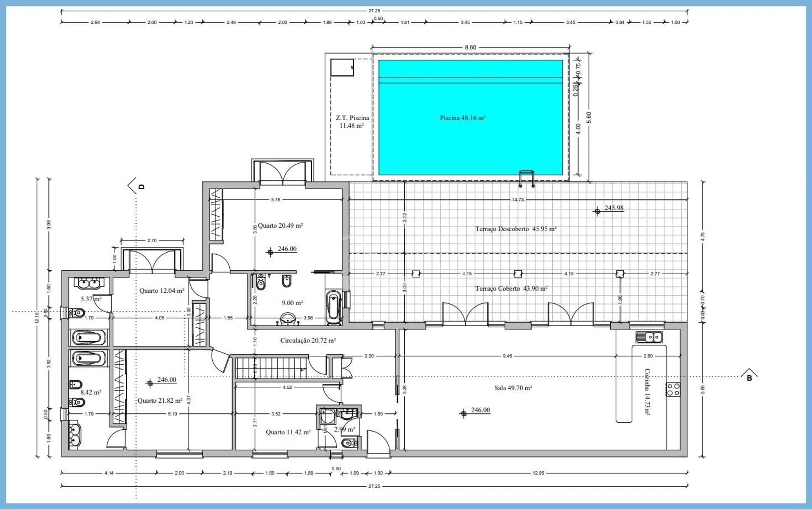
Task: Select the 12.95 dimension at the bottom
Action: point(538,473)
